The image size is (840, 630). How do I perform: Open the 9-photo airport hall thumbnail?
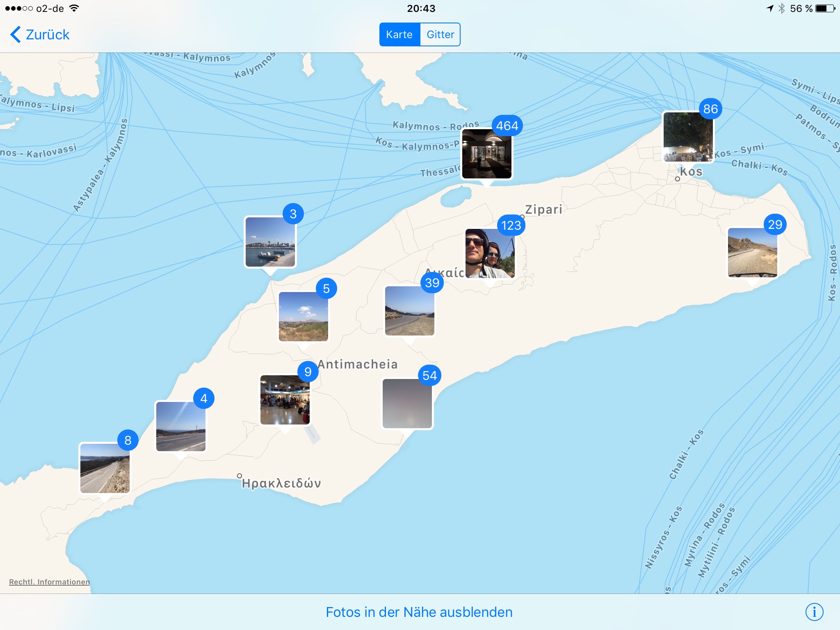click(285, 400)
